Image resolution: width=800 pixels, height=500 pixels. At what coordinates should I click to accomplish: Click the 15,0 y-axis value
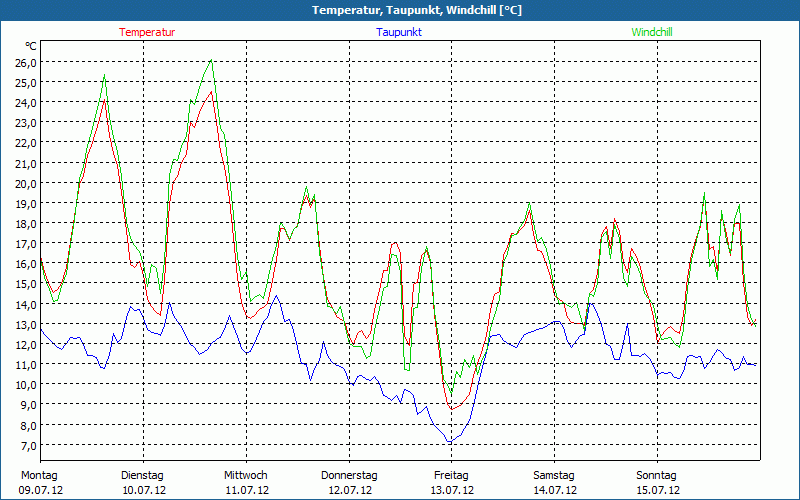coord(26,284)
